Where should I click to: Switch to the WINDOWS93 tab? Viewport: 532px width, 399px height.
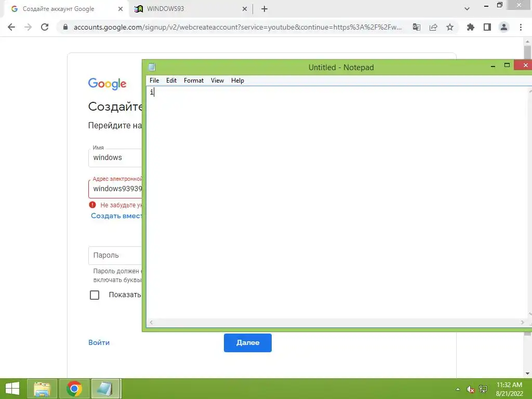tap(191, 9)
